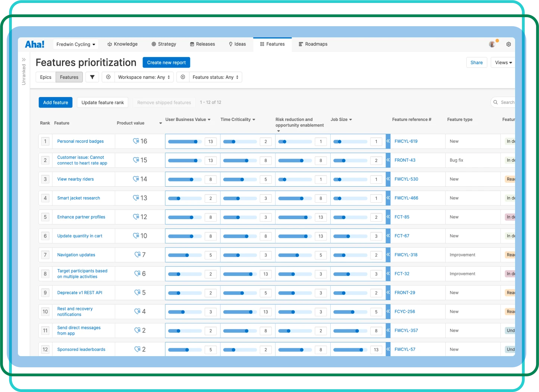The image size is (539, 392).
Task: Click the user profile avatar
Action: [492, 44]
